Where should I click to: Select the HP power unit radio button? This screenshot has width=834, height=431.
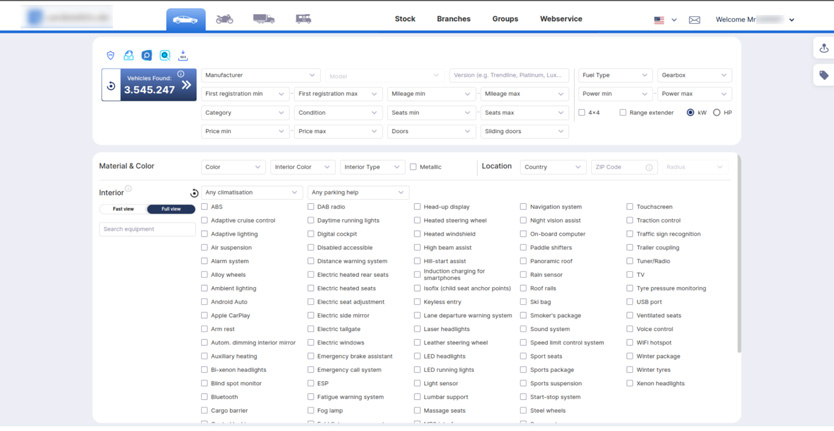click(x=717, y=113)
